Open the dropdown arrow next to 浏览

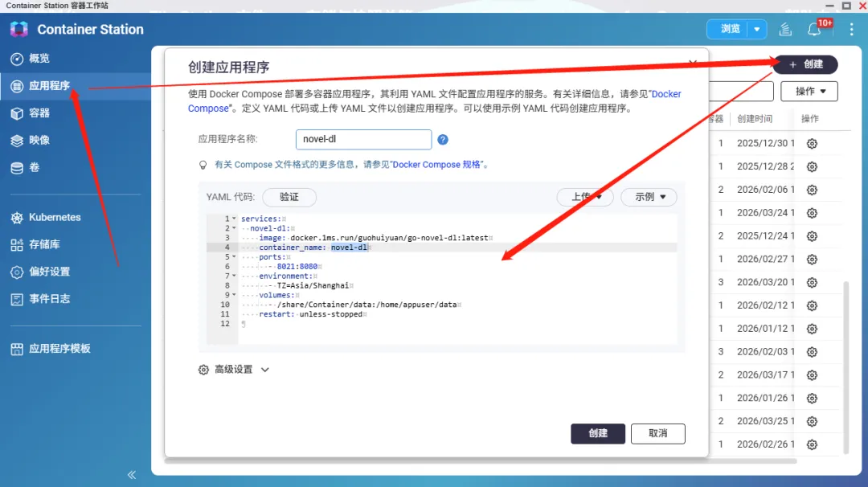757,29
